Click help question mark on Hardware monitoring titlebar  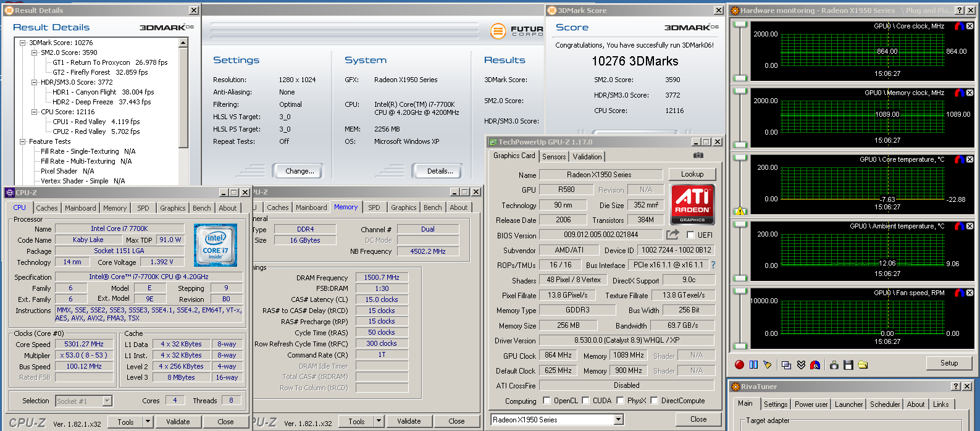[959, 10]
